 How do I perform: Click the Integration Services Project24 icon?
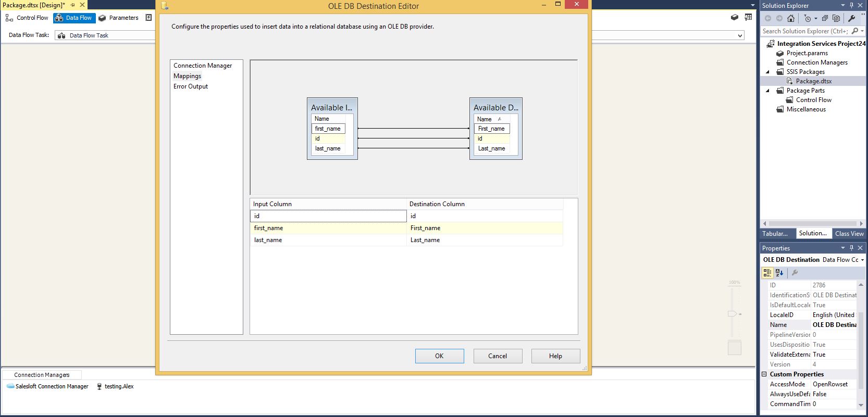[x=771, y=44]
